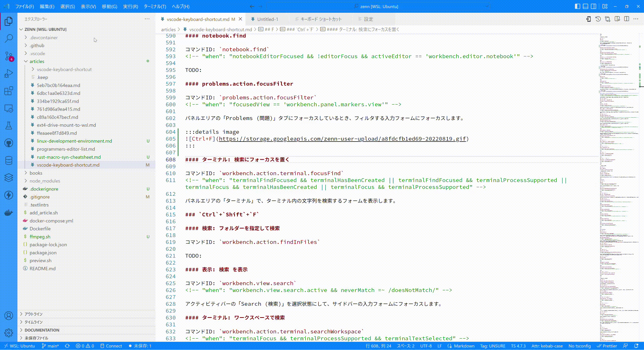Go back with the title bar arrow

(252, 6)
